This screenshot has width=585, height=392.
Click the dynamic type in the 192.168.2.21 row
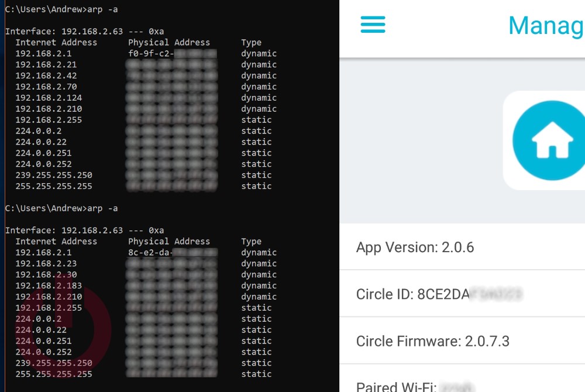click(259, 64)
